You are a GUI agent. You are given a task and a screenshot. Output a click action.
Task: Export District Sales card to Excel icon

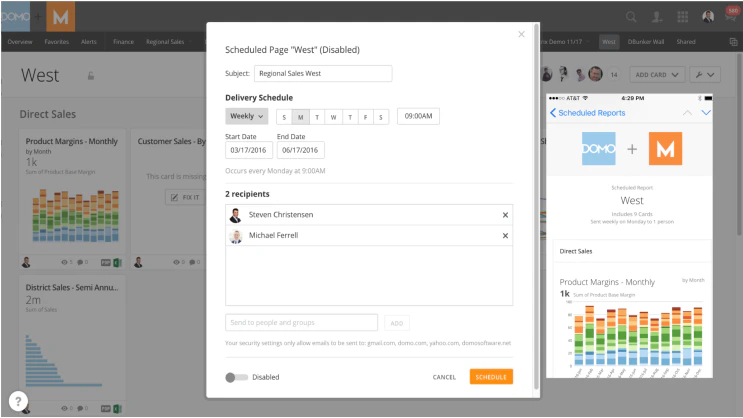click(x=118, y=409)
